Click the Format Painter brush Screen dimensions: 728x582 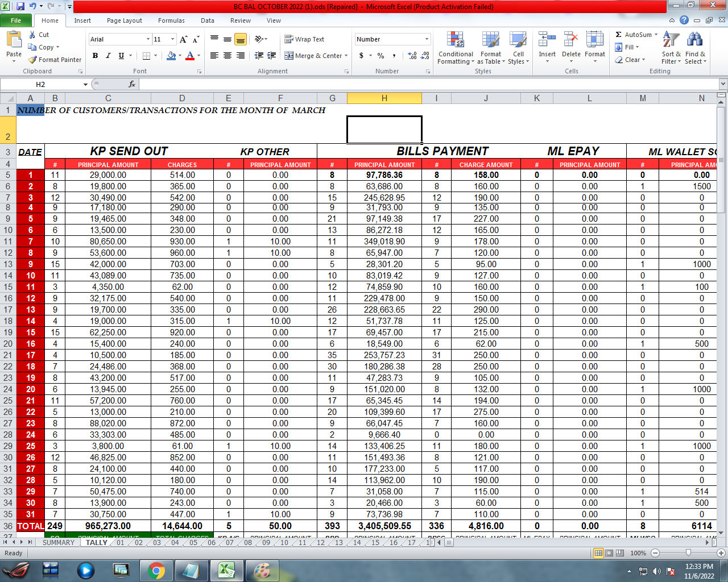(32, 60)
